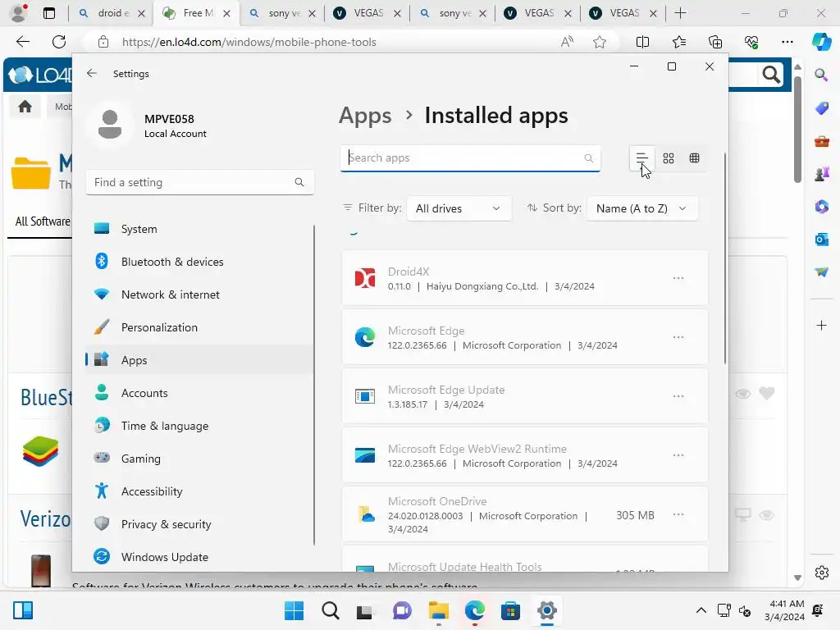Click the All Software tab on LO4D
Image resolution: width=840 pixels, height=630 pixels.
[43, 221]
